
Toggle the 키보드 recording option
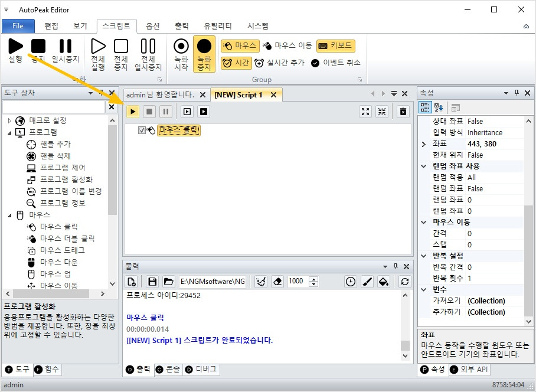tap(336, 45)
